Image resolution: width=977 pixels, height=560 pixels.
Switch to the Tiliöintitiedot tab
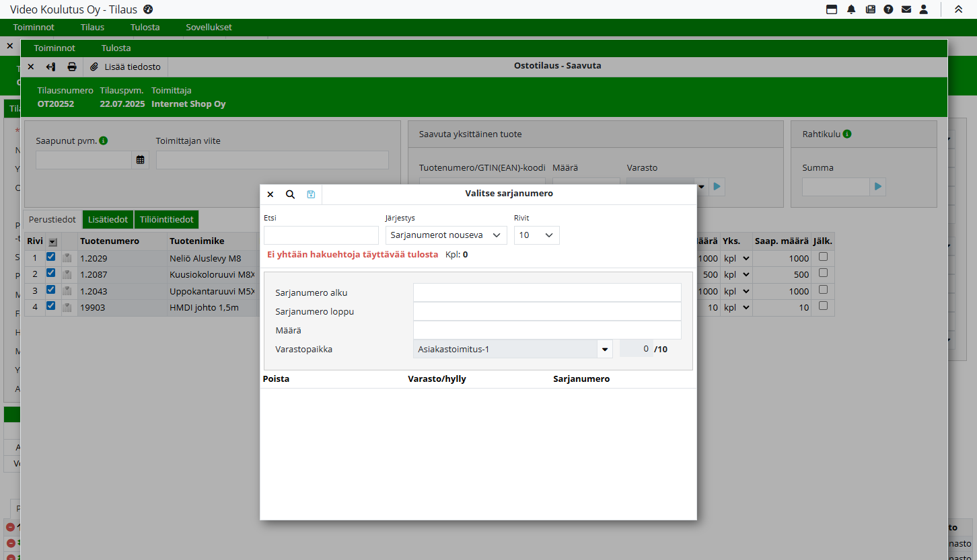[166, 220]
